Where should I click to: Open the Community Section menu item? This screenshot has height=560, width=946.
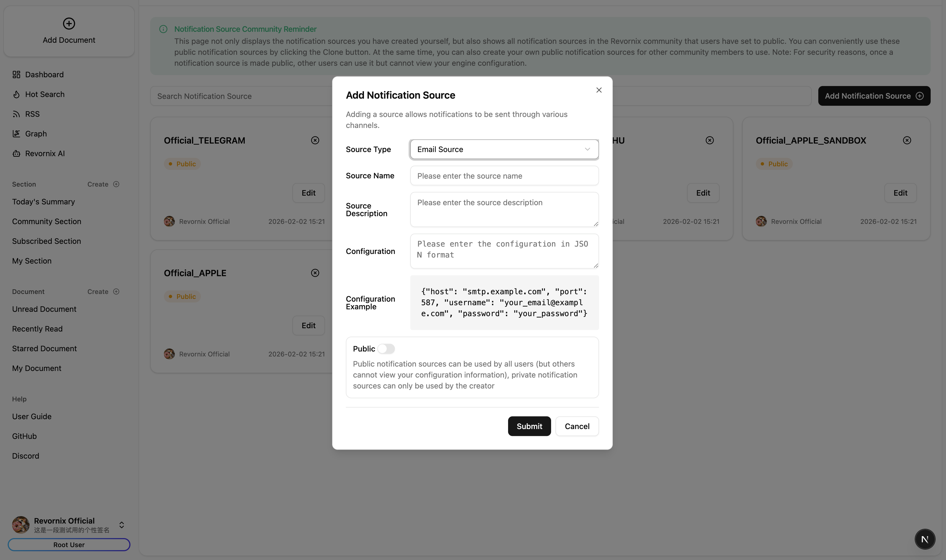46,222
